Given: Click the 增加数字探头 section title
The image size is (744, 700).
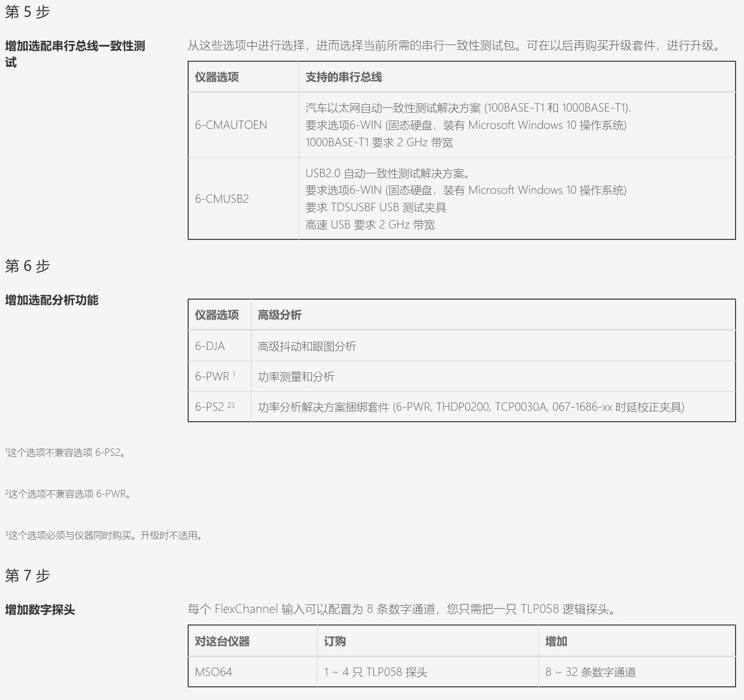Looking at the screenshot, I should point(40,610).
